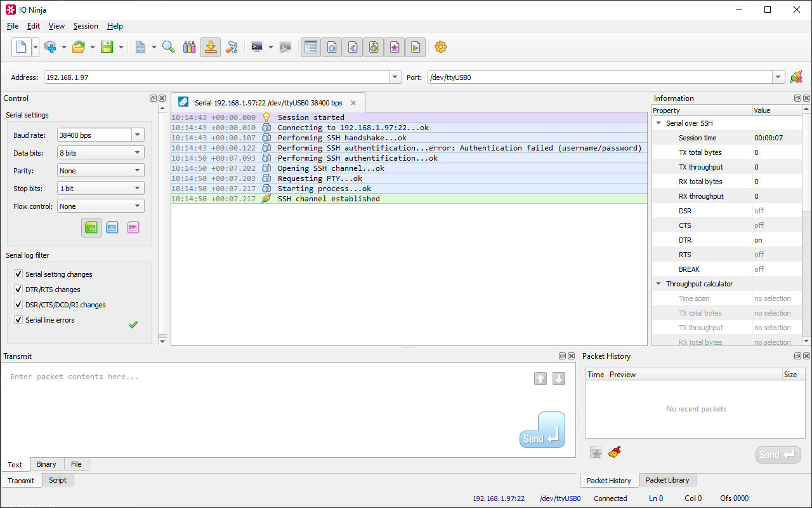
Task: Open the View menu
Action: 57,26
